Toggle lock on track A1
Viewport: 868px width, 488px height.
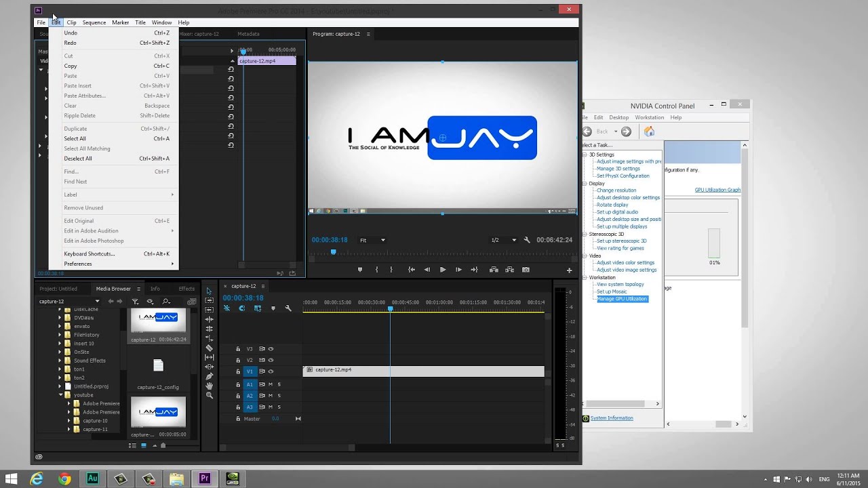[238, 384]
